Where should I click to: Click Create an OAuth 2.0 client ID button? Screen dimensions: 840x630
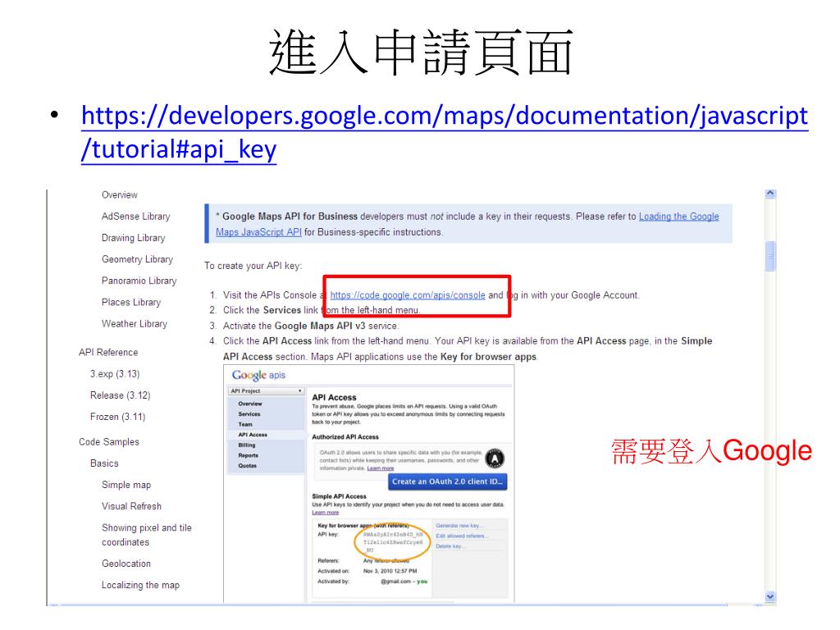[x=447, y=482]
